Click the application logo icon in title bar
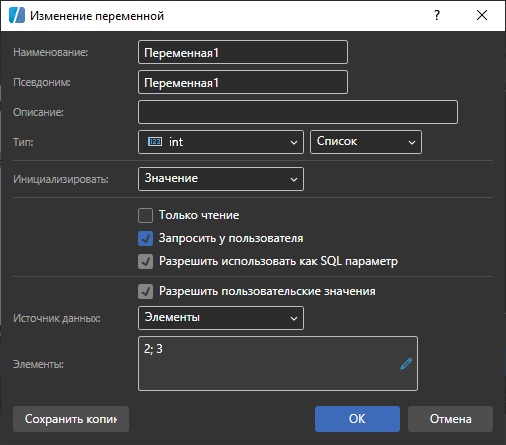The width and height of the screenshot is (506, 445). click(x=17, y=15)
